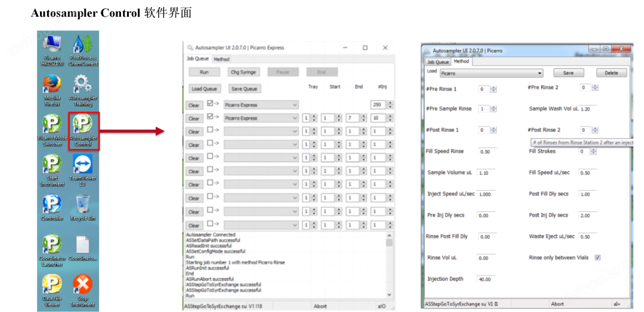644x312 pixels.
Task: Open the last row empty method dropdown
Action: tap(261, 225)
